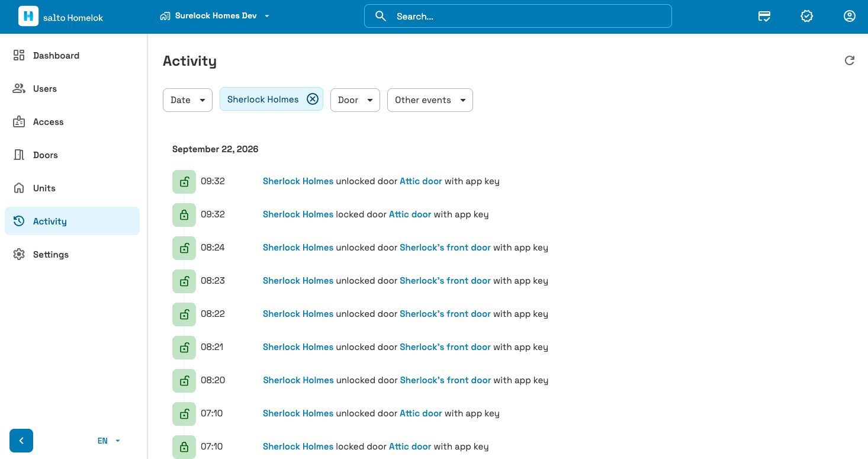Click the unlock icon for the 09:32 unlocked entry

tap(184, 181)
